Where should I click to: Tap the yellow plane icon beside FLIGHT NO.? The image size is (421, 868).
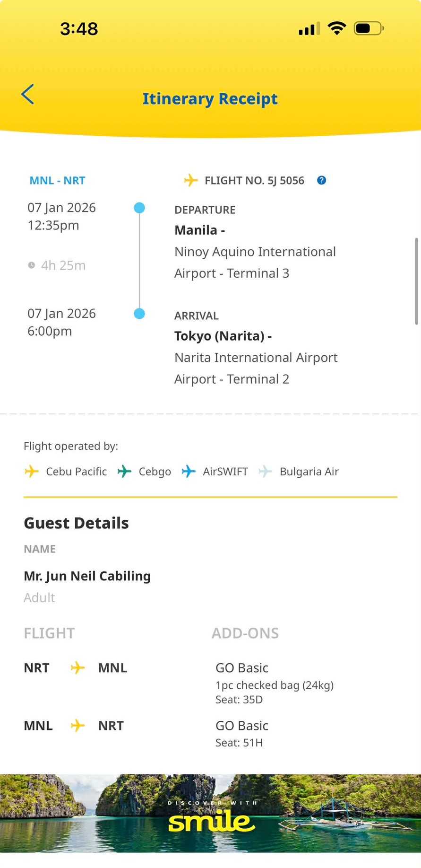coord(190,180)
